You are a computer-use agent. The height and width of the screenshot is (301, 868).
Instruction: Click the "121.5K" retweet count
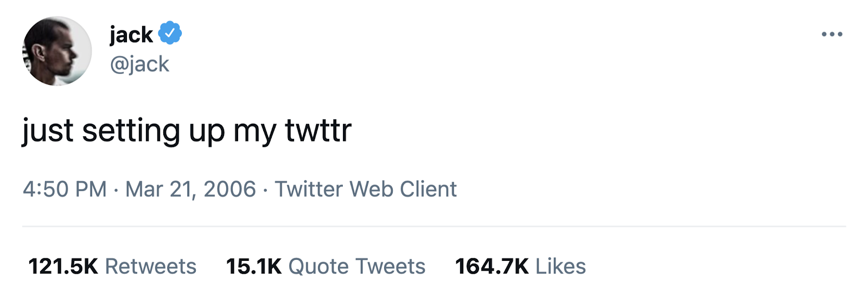coord(63,266)
